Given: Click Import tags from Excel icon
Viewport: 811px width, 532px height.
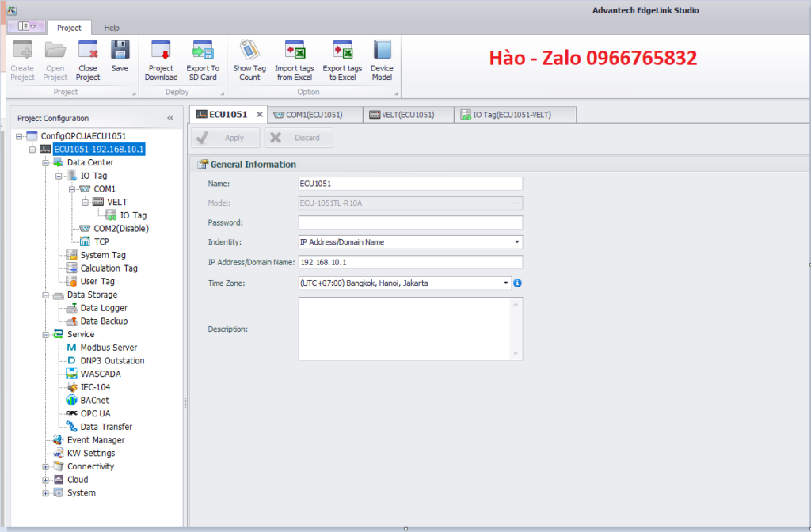Looking at the screenshot, I should [x=295, y=50].
